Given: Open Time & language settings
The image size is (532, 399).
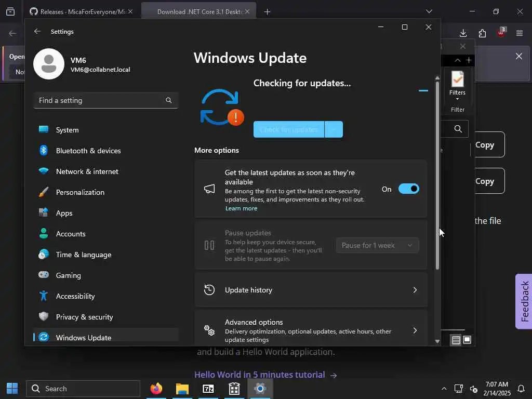Looking at the screenshot, I should click(x=106, y=255).
